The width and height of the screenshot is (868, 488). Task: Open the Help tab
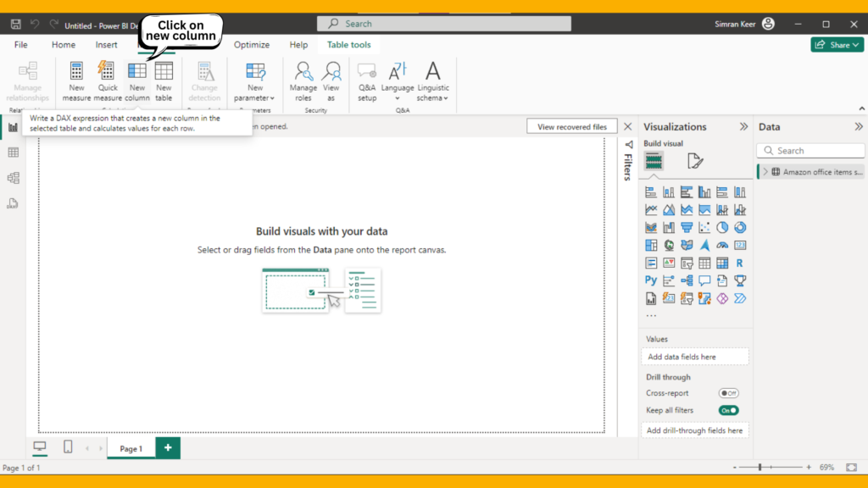click(x=298, y=45)
